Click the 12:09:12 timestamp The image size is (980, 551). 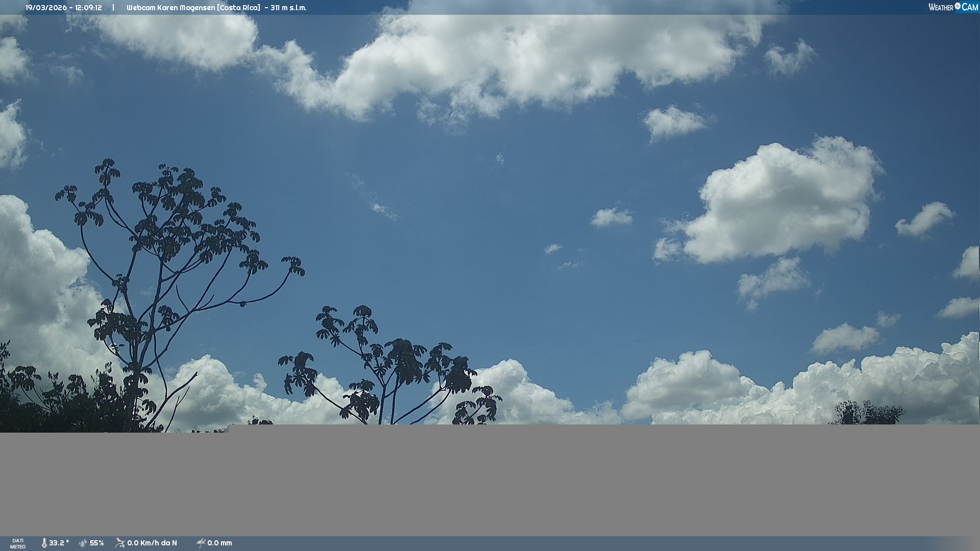click(x=88, y=8)
